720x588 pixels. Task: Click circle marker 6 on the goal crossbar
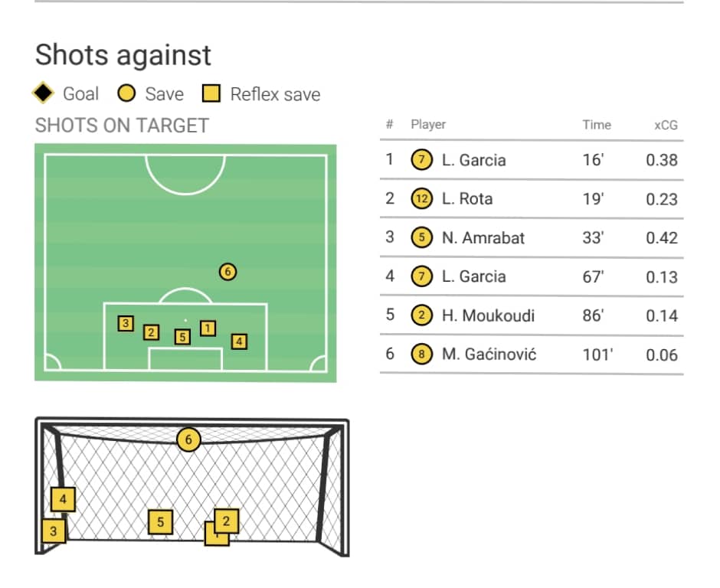(188, 439)
